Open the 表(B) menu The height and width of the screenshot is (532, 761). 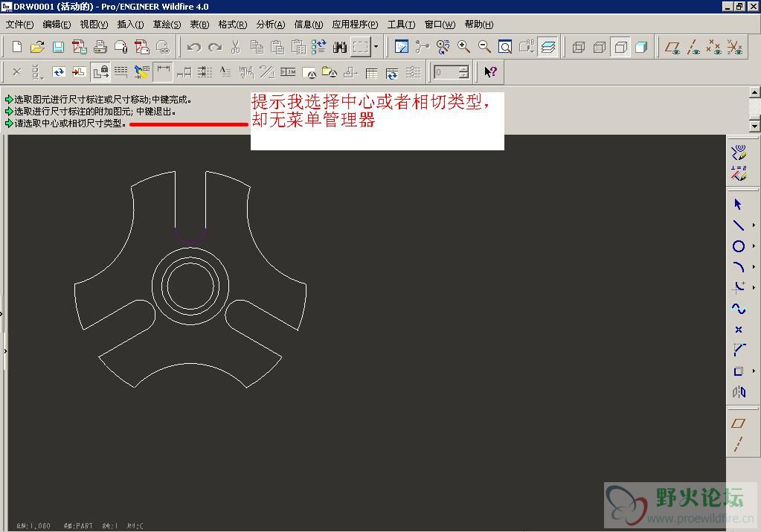(x=199, y=25)
